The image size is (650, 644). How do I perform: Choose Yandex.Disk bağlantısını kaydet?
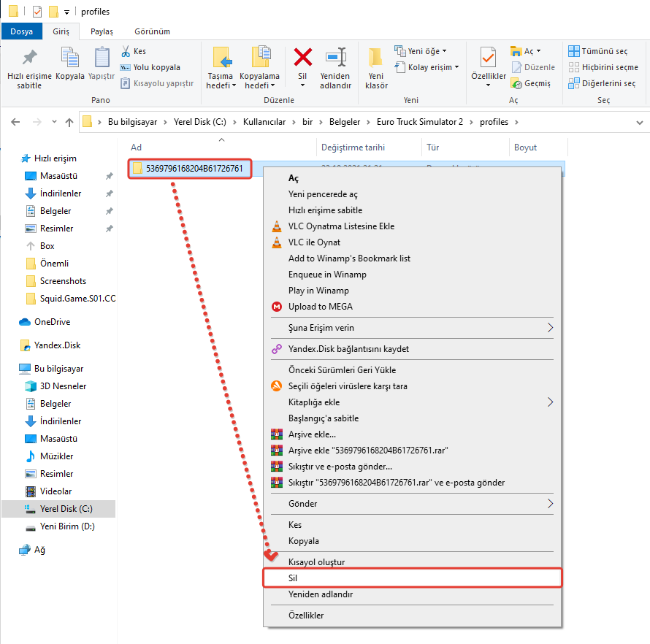coord(413,349)
